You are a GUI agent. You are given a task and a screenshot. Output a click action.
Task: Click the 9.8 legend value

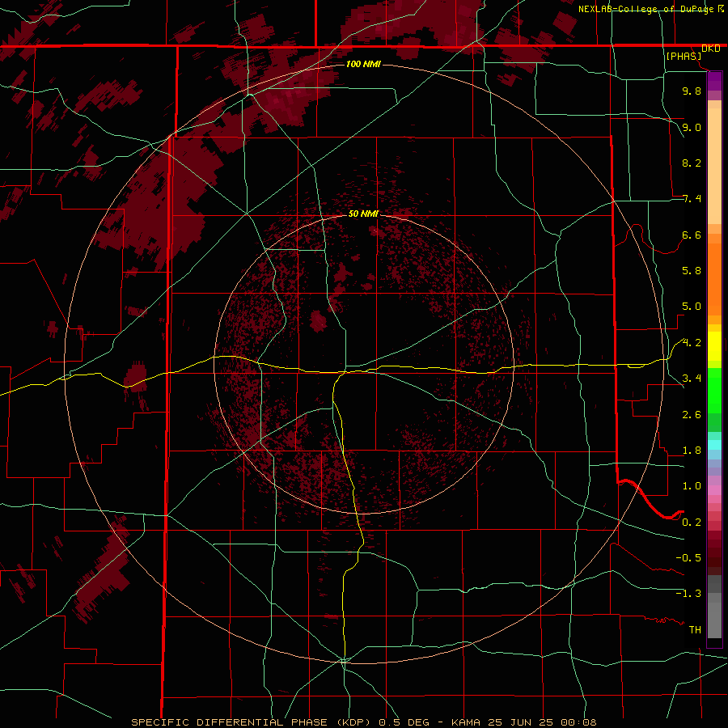[692, 91]
